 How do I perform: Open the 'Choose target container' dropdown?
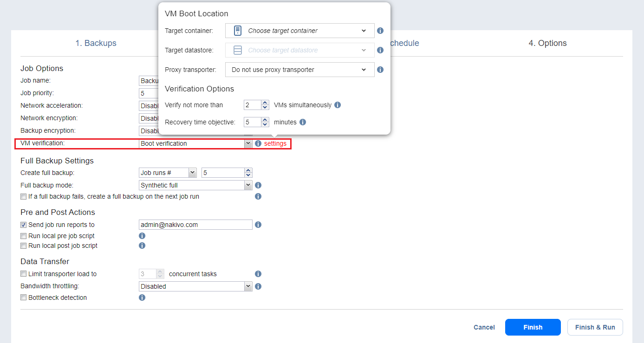tap(299, 31)
